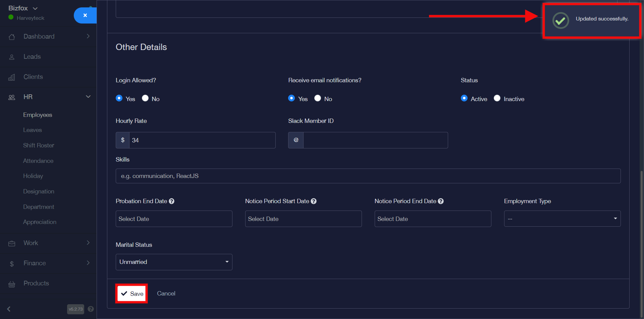Click Notice Period Start Date help icon
The image size is (644, 319).
click(x=314, y=201)
